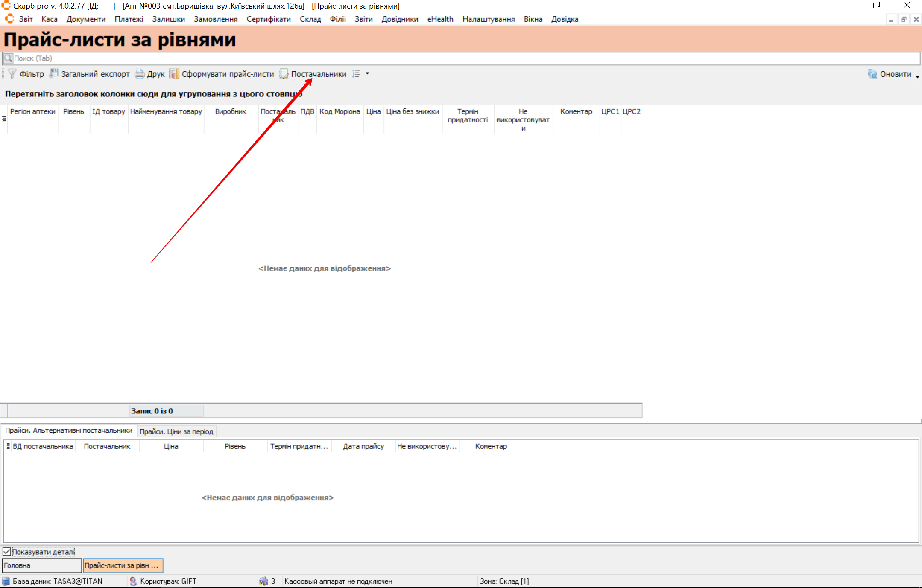The height and width of the screenshot is (588, 922).
Task: Click the Друк printer icon
Action: click(140, 74)
